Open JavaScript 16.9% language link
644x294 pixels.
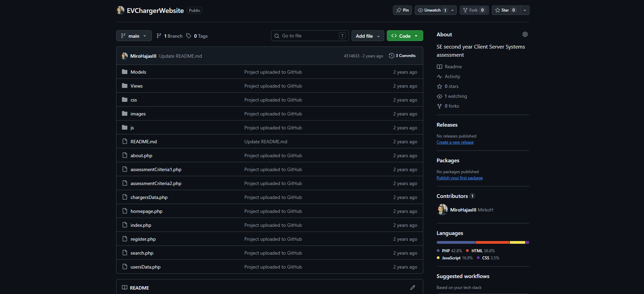454,258
